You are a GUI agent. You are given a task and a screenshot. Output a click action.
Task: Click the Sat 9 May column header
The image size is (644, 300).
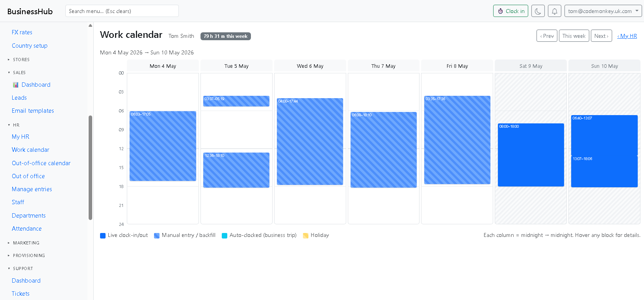click(531, 66)
